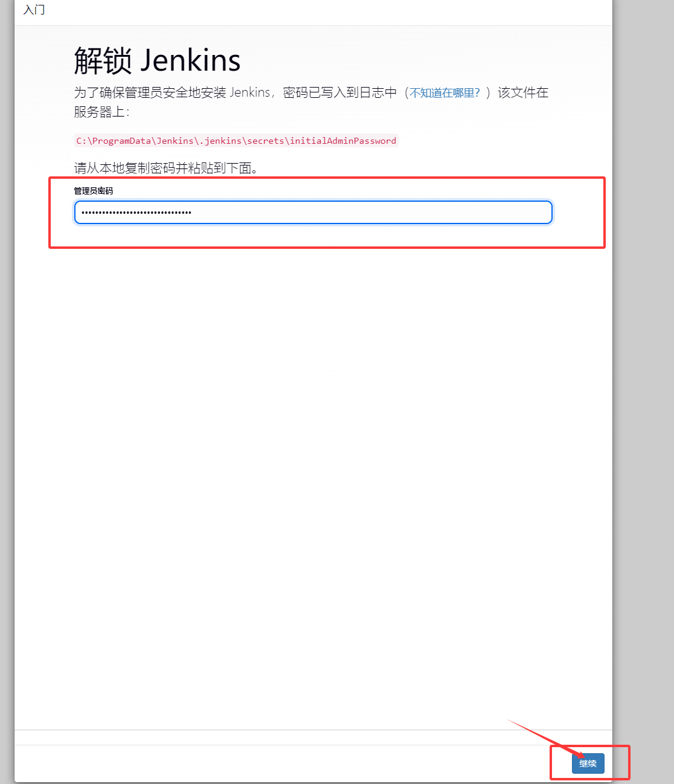
Task: Focus the 管理员密码 password field
Action: tap(313, 213)
